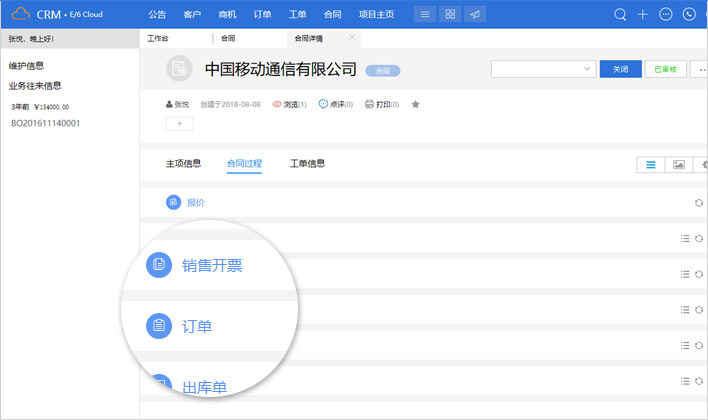Switch to list view mode
This screenshot has height=420, width=708.
(650, 165)
